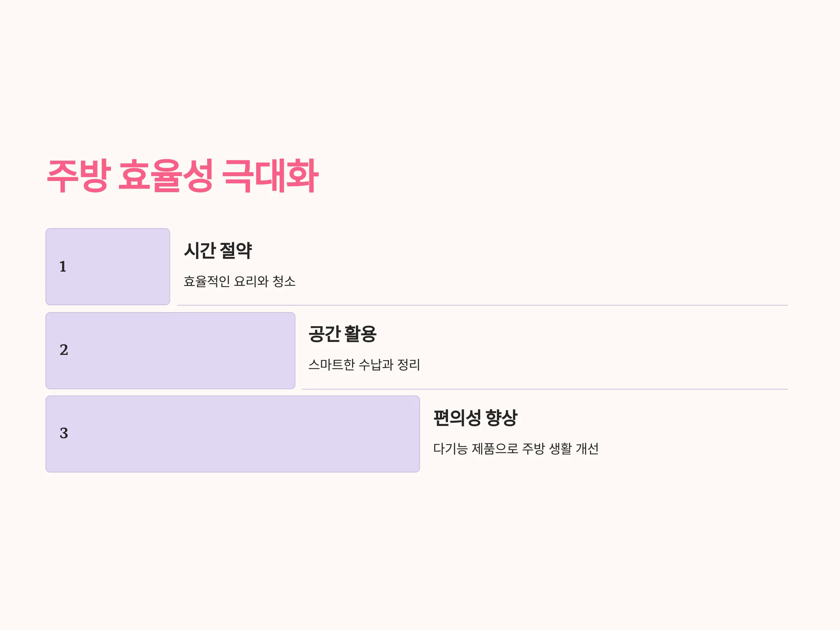Viewport: 840px width, 630px height.
Task: Click the word 정리 in the second description
Action: pyautogui.click(x=408, y=365)
